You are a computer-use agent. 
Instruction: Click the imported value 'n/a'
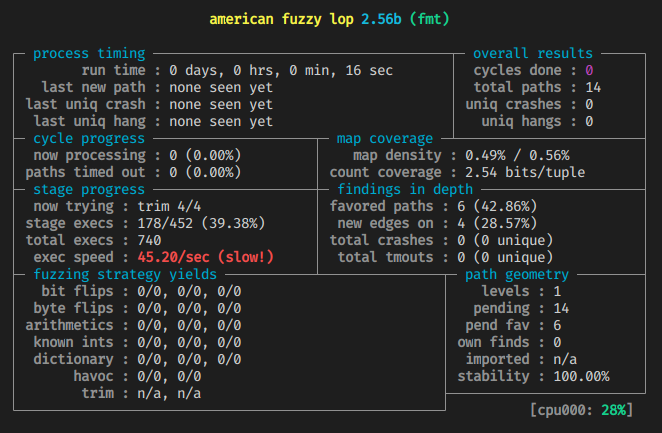click(565, 359)
